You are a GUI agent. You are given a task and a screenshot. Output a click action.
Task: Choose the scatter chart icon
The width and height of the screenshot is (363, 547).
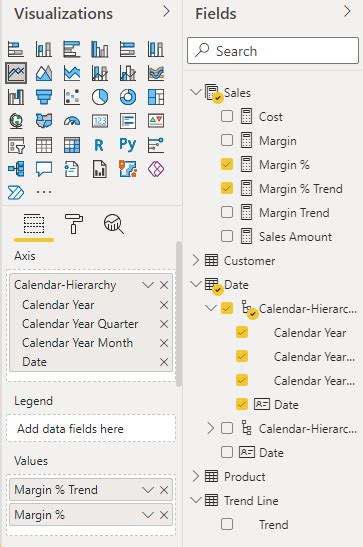pyautogui.click(x=72, y=97)
